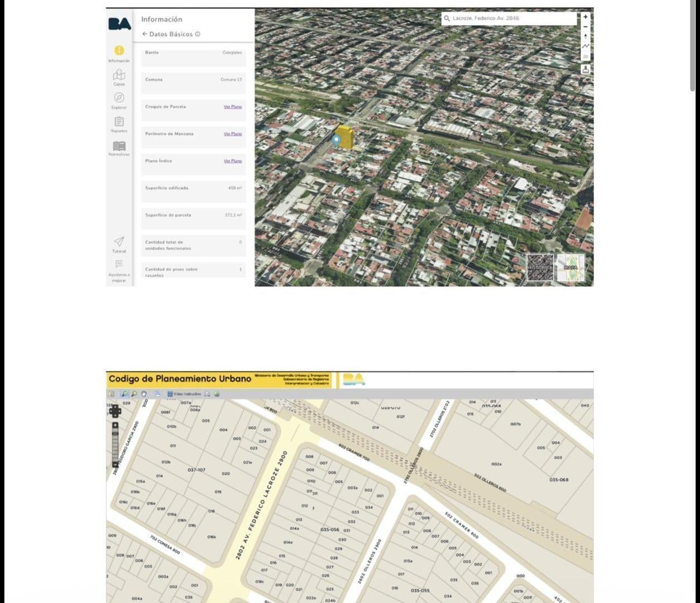
Task: Zoom in on the 3D map
Action: point(586,17)
